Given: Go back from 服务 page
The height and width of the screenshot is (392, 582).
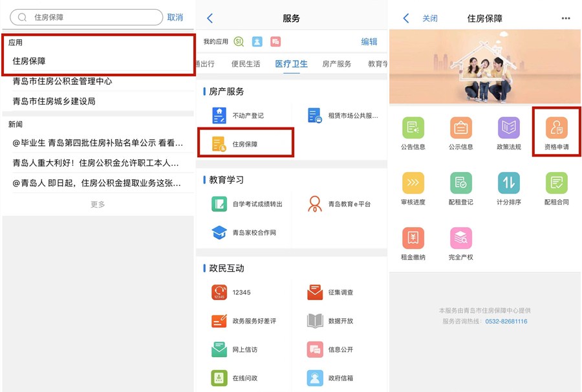Looking at the screenshot, I should tap(210, 18).
